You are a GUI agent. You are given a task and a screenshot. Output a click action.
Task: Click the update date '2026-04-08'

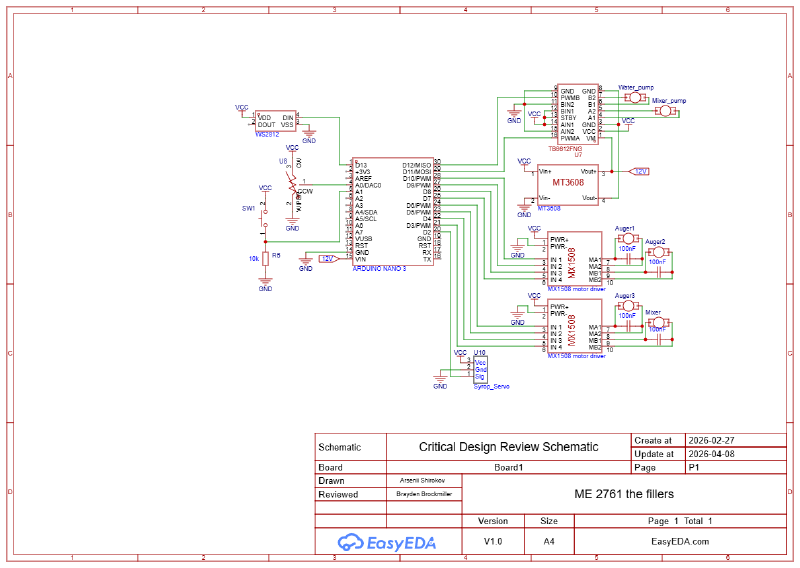(711, 454)
